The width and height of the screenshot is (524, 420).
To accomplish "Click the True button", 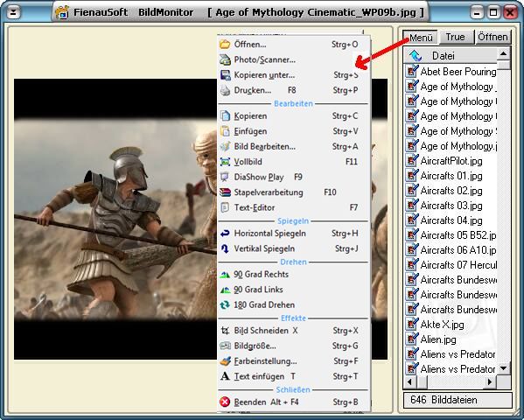I will 456,37.
